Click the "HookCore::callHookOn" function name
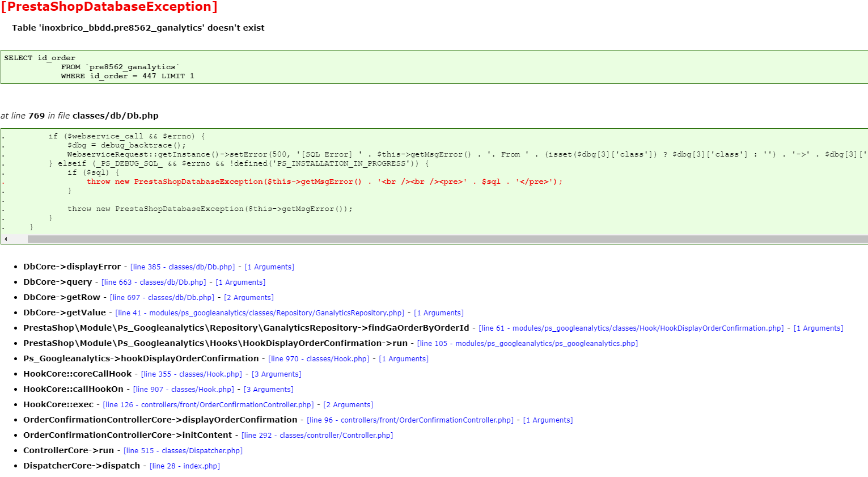The height and width of the screenshot is (477, 868). point(74,389)
